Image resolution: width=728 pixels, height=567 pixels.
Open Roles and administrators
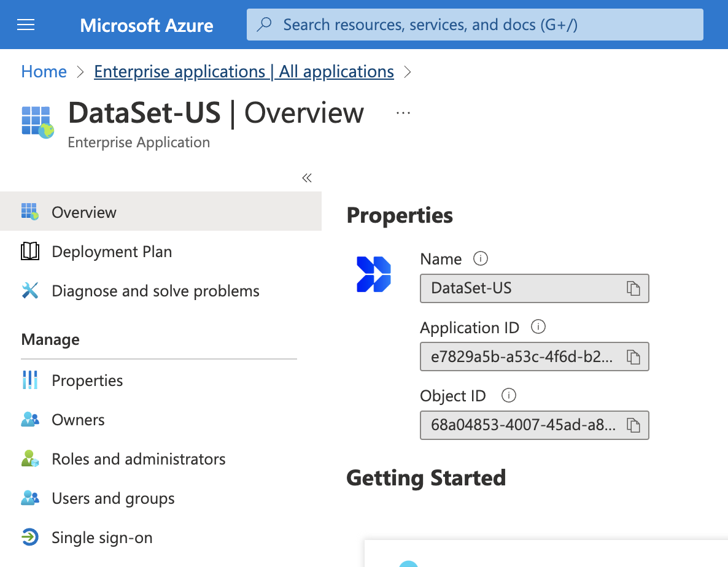coord(139,459)
